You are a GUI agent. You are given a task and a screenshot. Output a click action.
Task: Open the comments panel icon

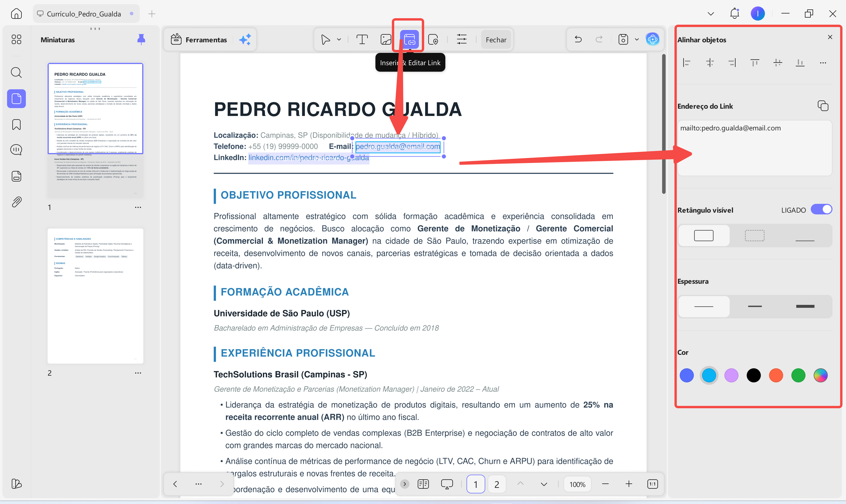pos(16,150)
